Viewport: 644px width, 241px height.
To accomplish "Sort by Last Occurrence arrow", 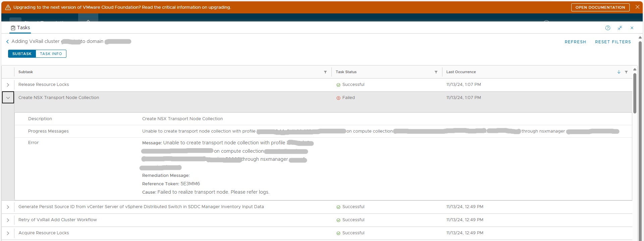I will (x=619, y=72).
